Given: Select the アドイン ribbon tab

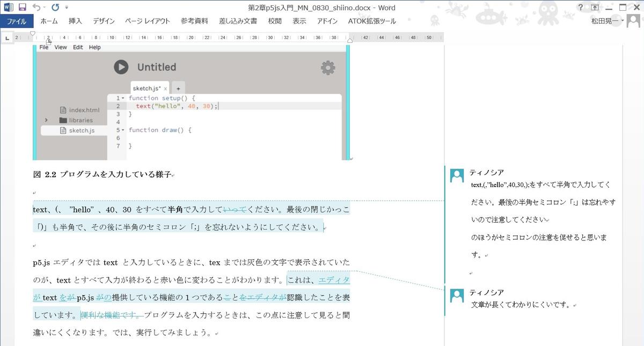Looking at the screenshot, I should tap(327, 21).
